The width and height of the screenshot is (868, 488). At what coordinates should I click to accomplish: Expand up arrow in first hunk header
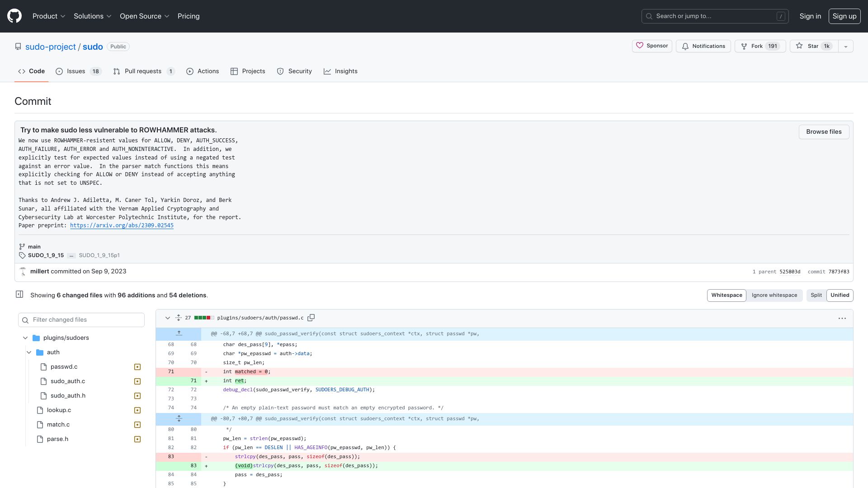click(179, 334)
